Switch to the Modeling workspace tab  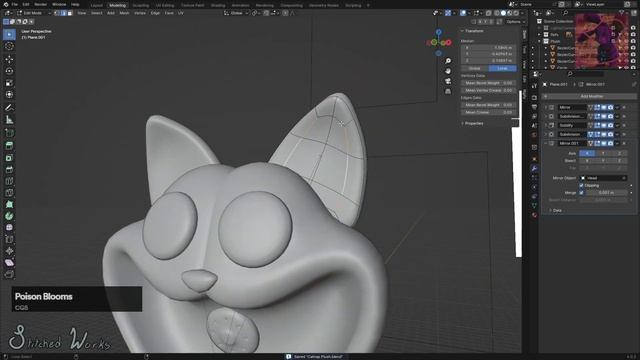coord(118,5)
